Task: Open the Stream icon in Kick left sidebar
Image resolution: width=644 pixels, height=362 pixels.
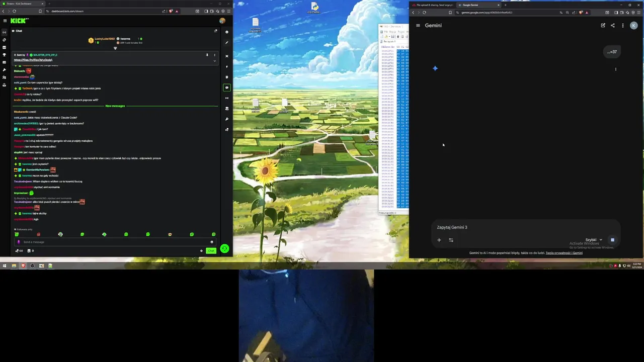Action: coord(5,32)
